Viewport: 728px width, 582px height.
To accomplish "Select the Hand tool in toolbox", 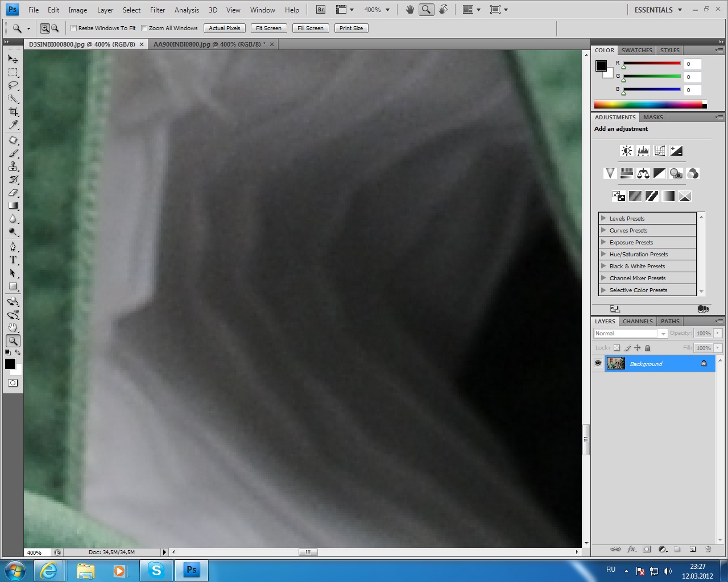I will tap(13, 327).
